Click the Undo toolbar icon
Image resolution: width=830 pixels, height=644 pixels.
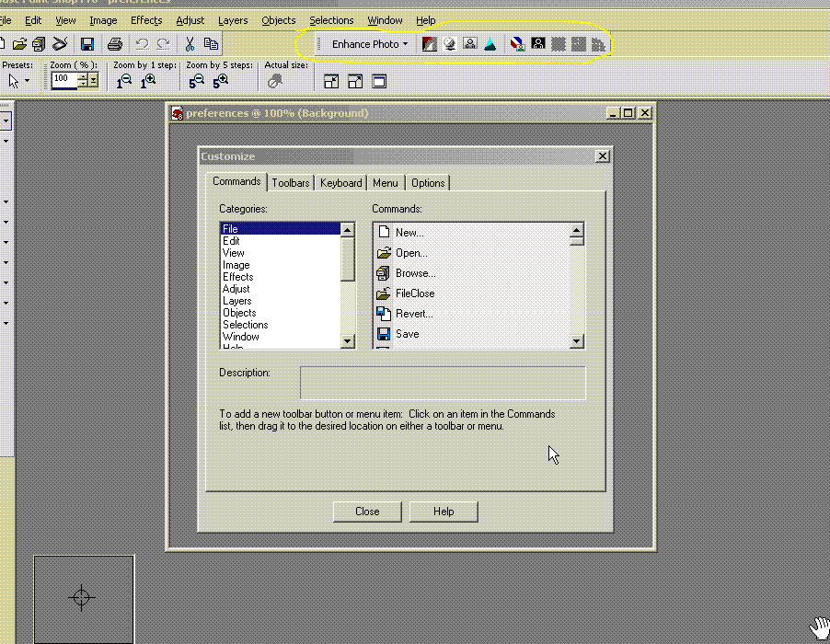[142, 44]
